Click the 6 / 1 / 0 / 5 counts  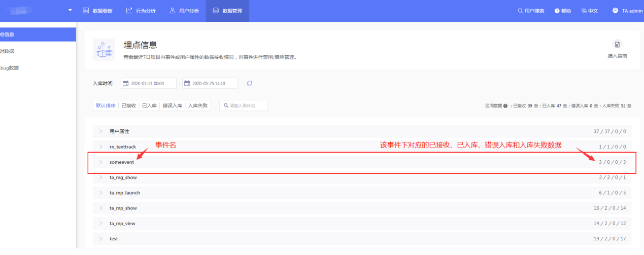pos(614,193)
